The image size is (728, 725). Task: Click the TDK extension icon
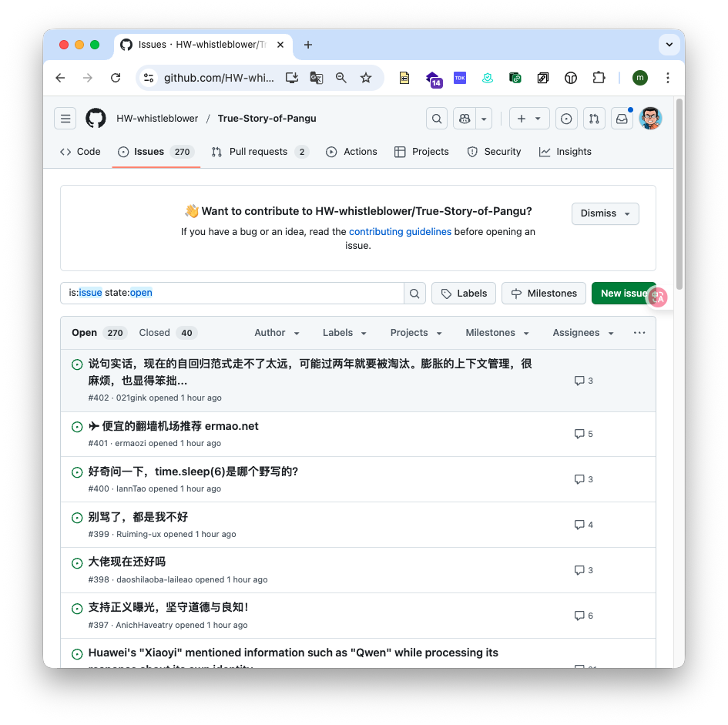click(460, 78)
